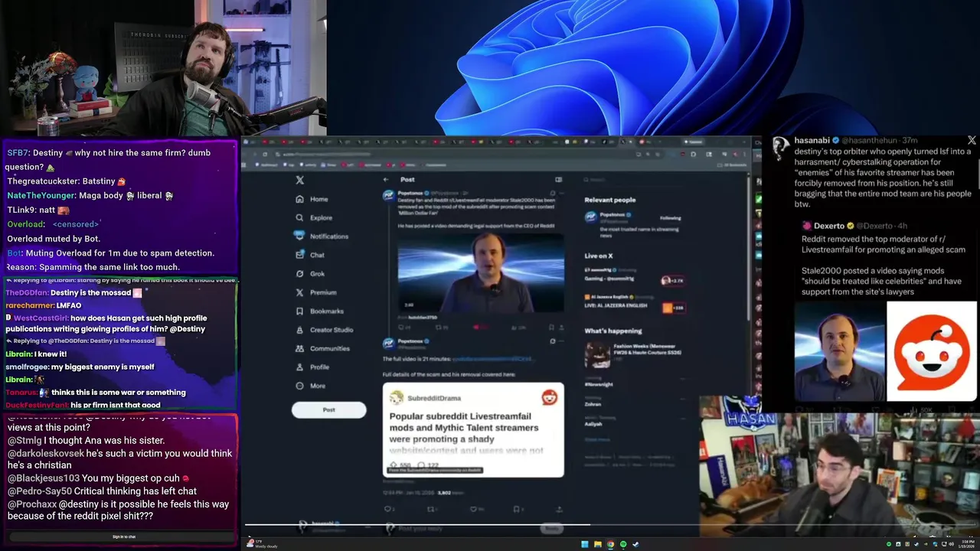
Task: Click the browser reload button
Action: tap(266, 154)
